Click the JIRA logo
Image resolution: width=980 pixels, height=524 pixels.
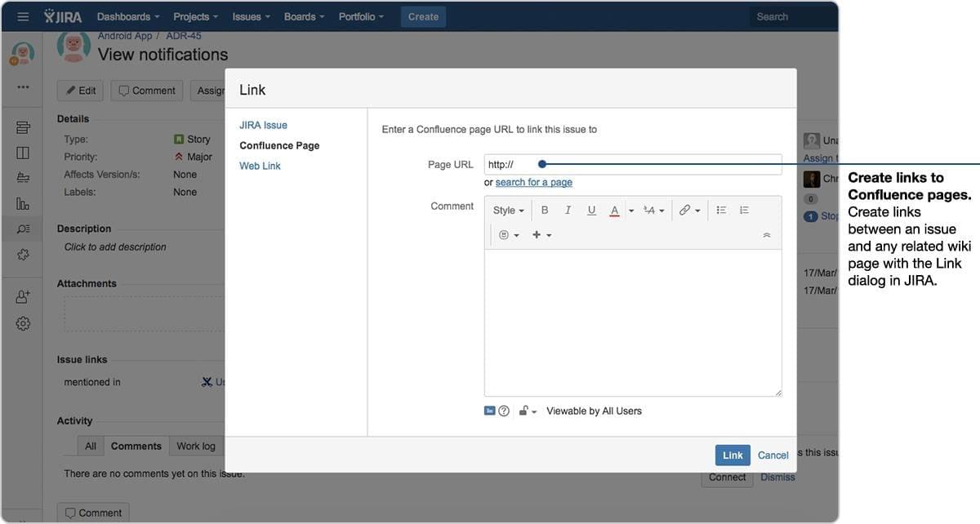[x=62, y=16]
